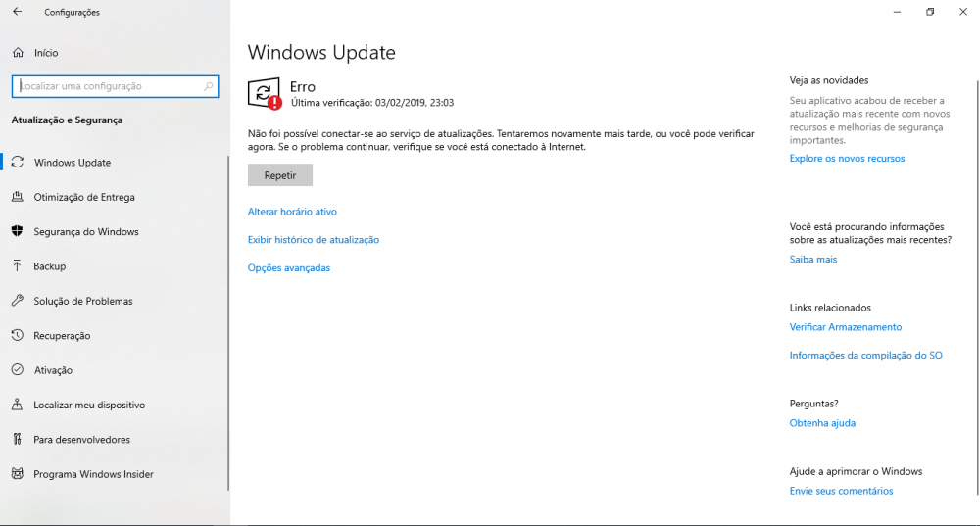Click Explore os novos recursos link

tap(847, 159)
